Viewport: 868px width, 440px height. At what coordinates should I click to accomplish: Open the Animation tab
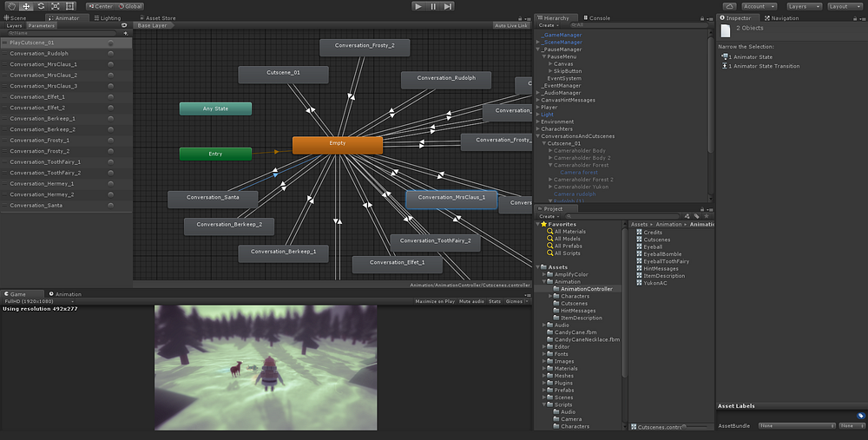65,294
